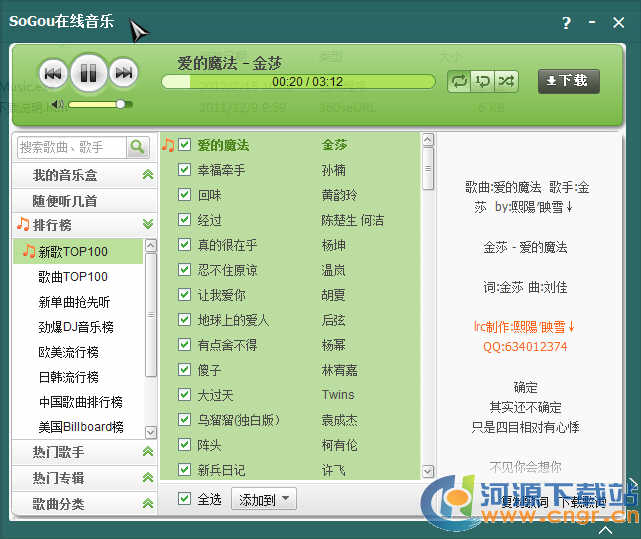641x539 pixels.
Task: Enable loop-all repeat mode icon
Action: pos(460,81)
